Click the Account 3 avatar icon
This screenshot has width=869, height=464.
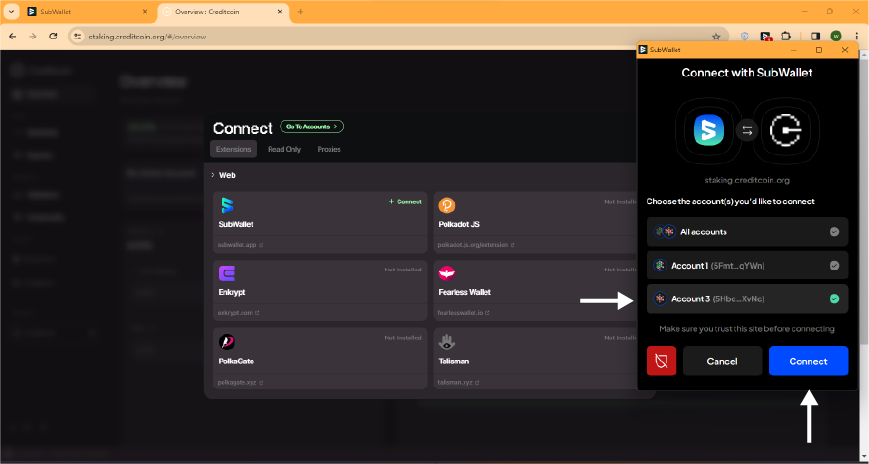pos(660,299)
